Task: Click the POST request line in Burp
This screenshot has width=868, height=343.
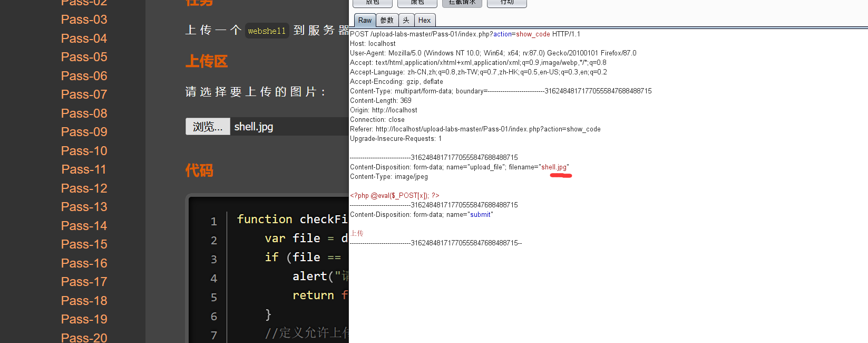Action: click(x=465, y=34)
